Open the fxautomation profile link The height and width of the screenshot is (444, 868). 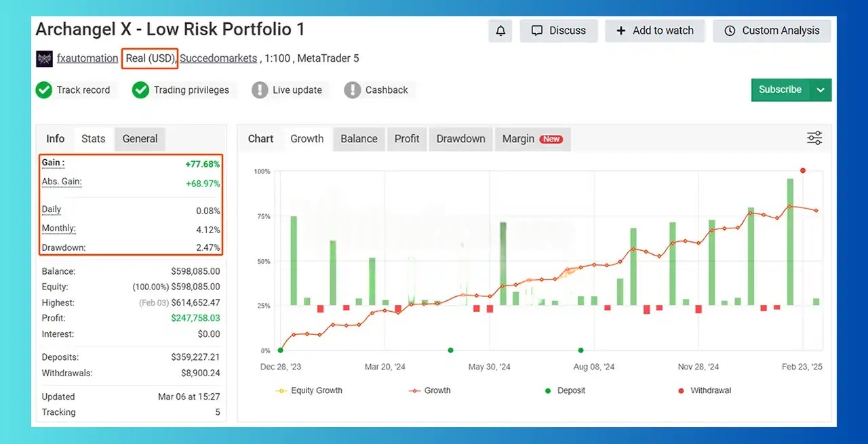[x=87, y=58]
